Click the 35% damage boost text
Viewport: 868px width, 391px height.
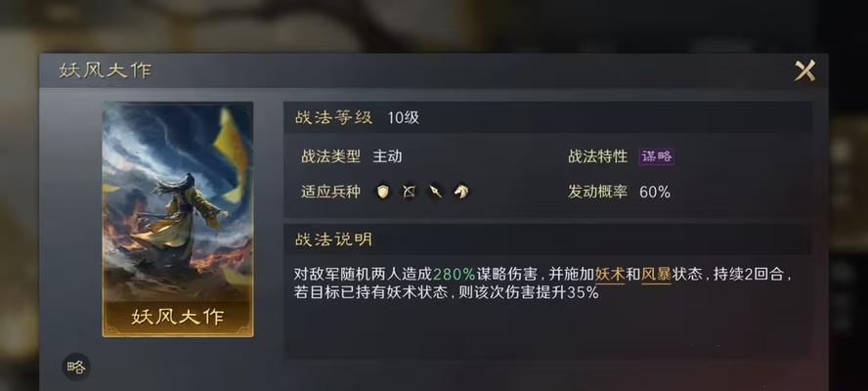click(x=583, y=292)
